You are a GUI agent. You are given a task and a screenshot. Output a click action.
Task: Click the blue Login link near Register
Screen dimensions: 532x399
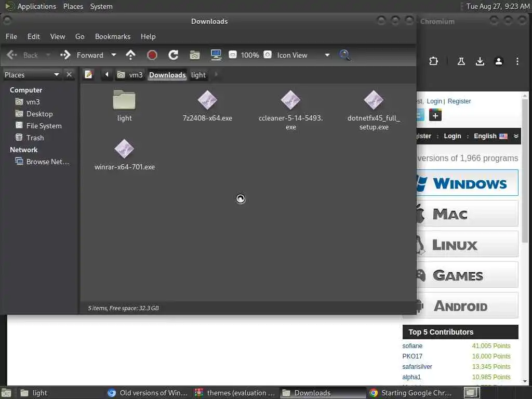click(434, 101)
